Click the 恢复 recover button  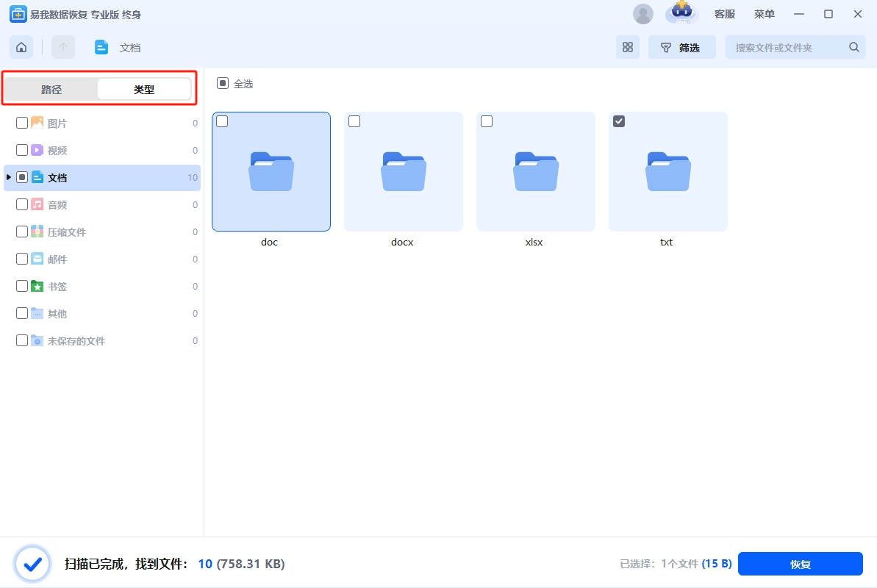800,564
